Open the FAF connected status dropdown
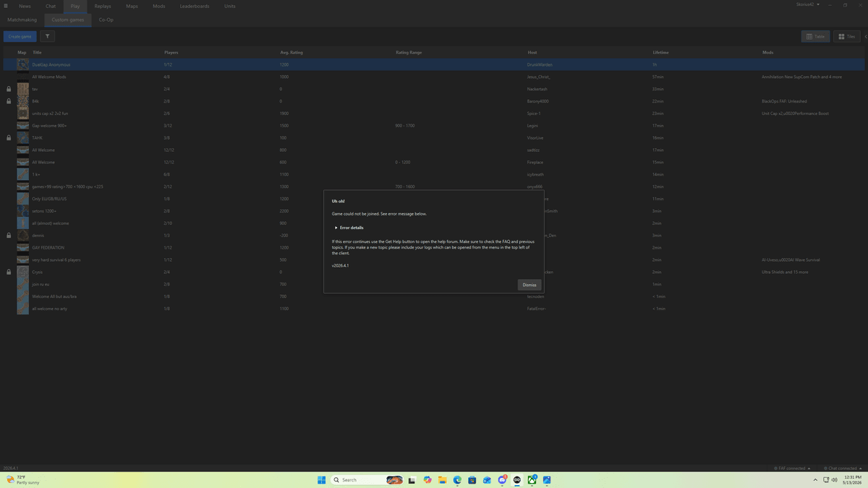 coord(791,468)
